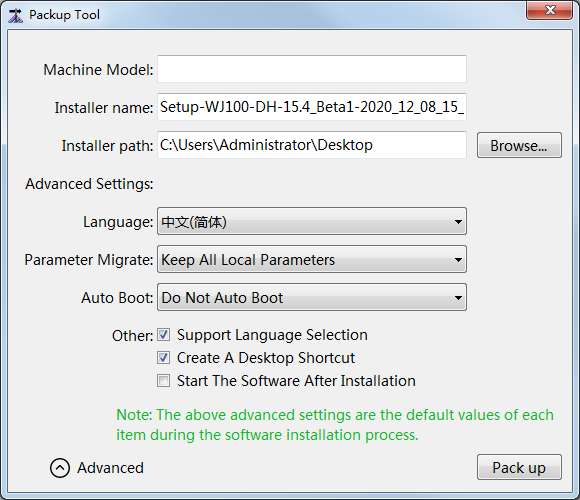Click the Browse... button

pos(519,145)
